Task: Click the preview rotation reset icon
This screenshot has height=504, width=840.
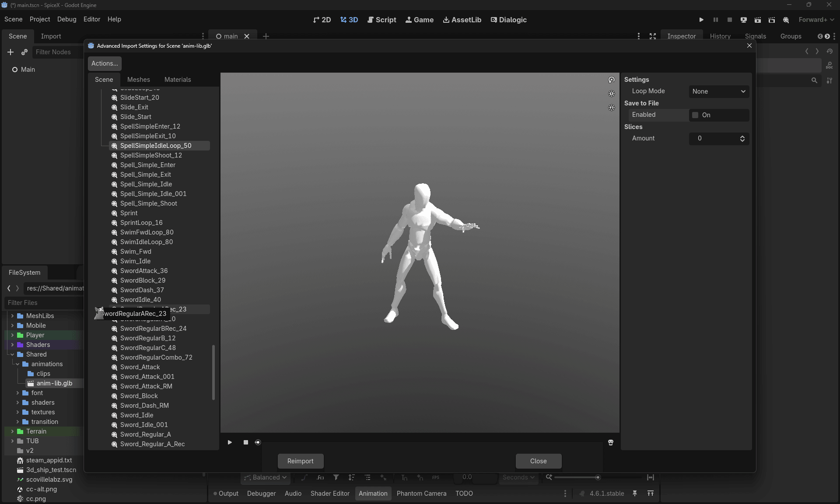Action: coord(612,80)
